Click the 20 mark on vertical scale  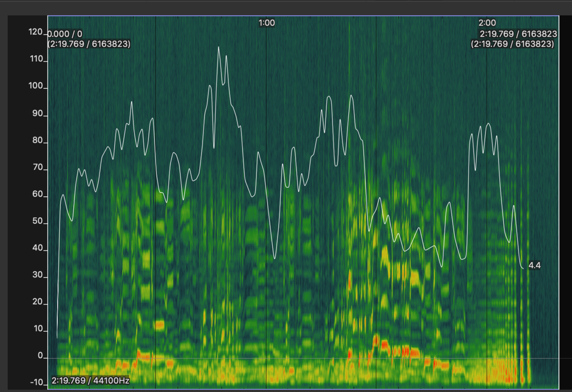38,304
